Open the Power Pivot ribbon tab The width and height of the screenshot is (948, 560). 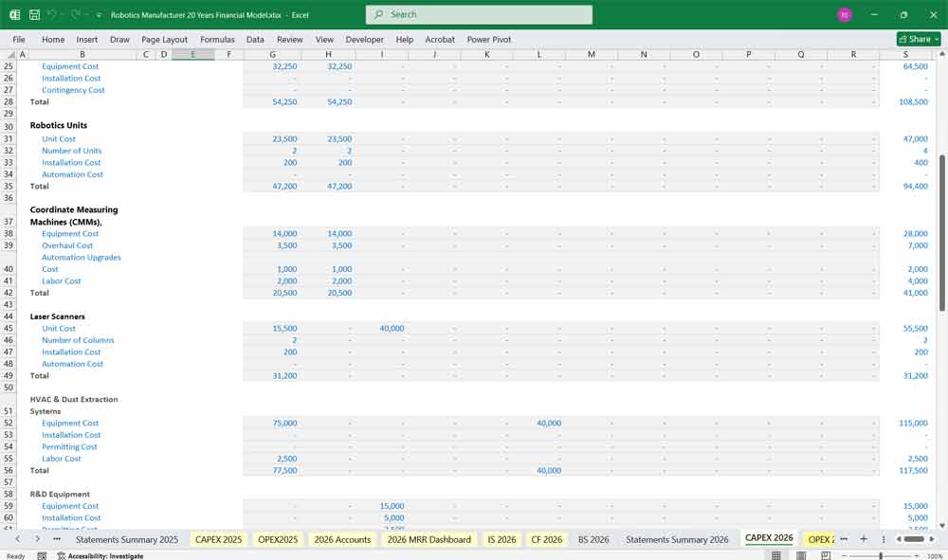[x=489, y=40]
